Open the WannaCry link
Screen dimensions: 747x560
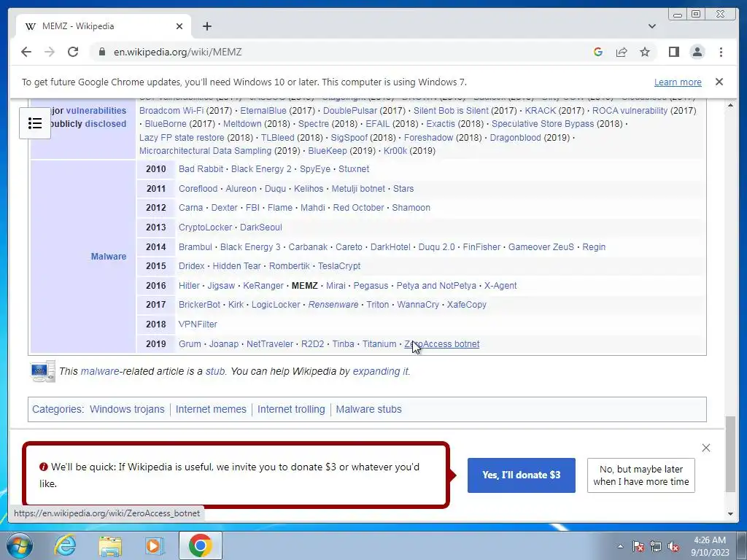coord(418,305)
